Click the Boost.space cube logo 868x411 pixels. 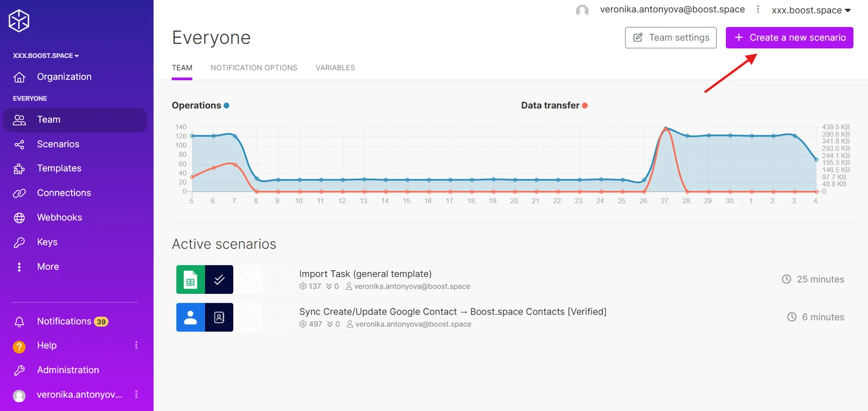click(x=19, y=21)
